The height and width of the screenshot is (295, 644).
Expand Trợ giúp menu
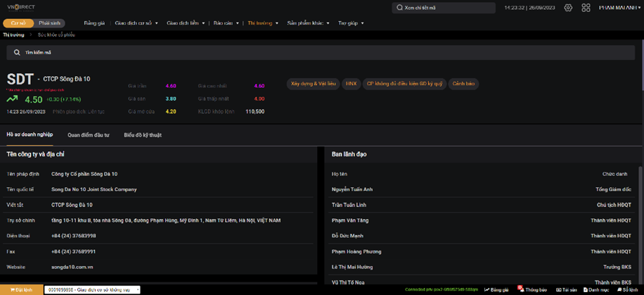pyautogui.click(x=351, y=23)
